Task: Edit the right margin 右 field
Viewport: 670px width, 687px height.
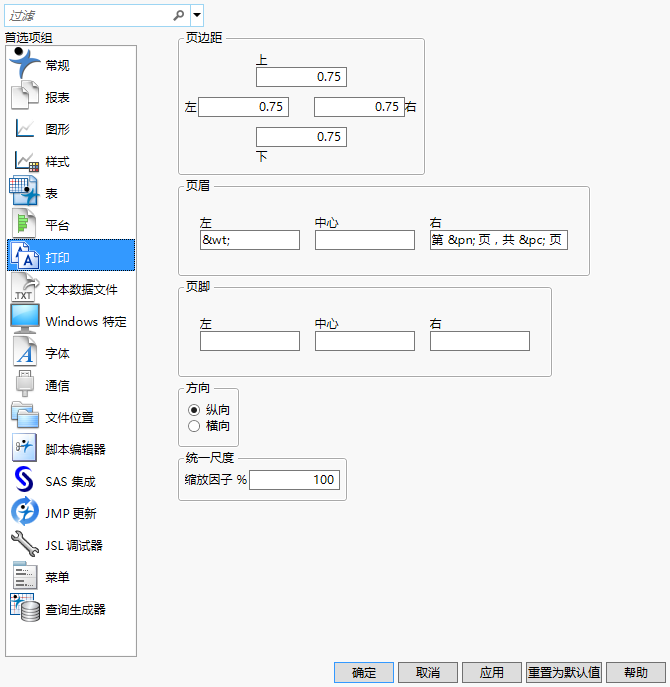Action: click(x=359, y=107)
